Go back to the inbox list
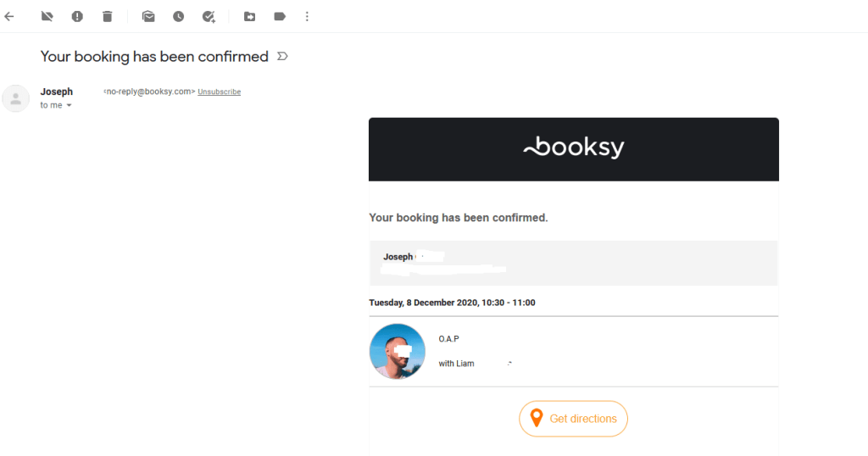The height and width of the screenshot is (456, 868). coord(9,16)
